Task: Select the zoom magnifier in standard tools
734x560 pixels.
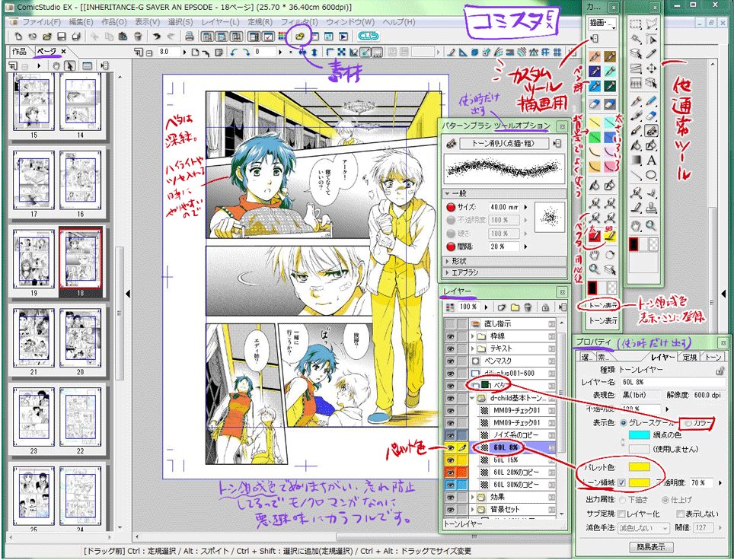Action: [651, 225]
